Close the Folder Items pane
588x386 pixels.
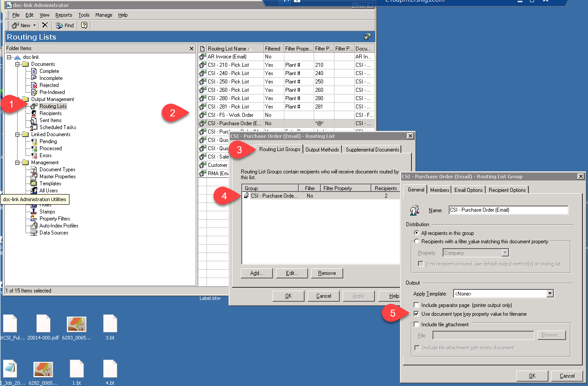tap(191, 48)
